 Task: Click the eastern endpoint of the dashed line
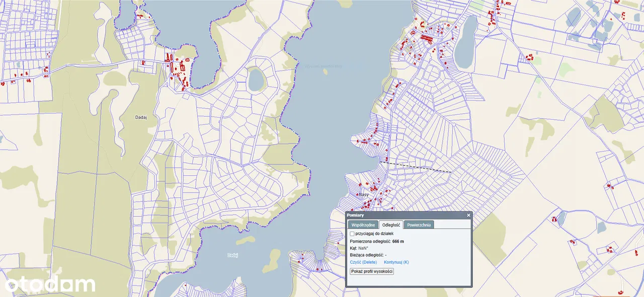pos(451,173)
